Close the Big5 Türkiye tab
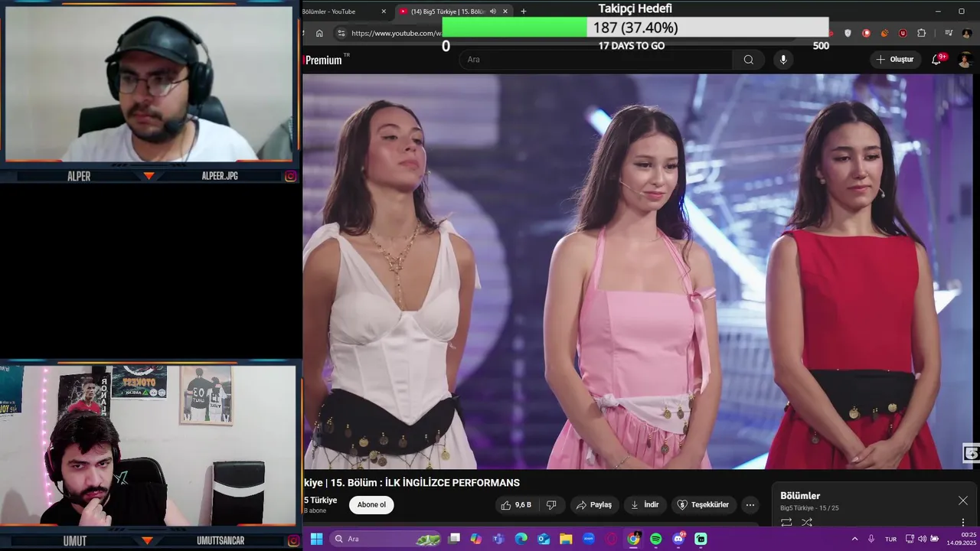The height and width of the screenshot is (551, 980). (505, 11)
